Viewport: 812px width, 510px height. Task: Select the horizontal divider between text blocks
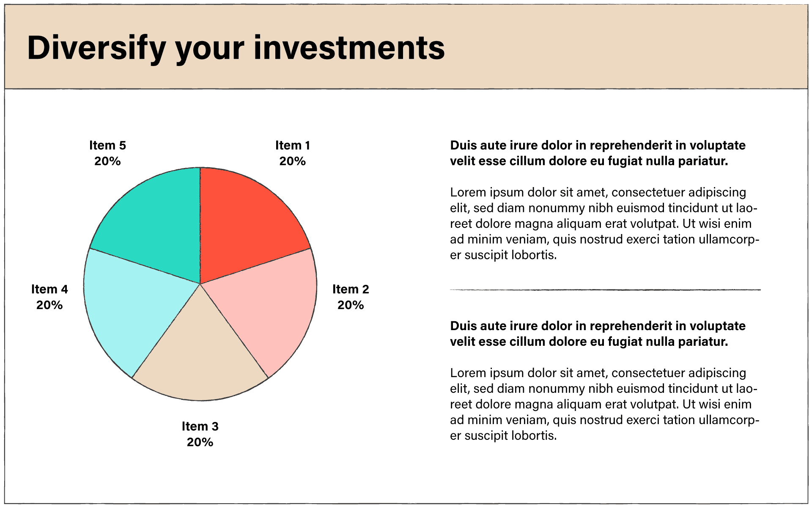pyautogui.click(x=605, y=290)
